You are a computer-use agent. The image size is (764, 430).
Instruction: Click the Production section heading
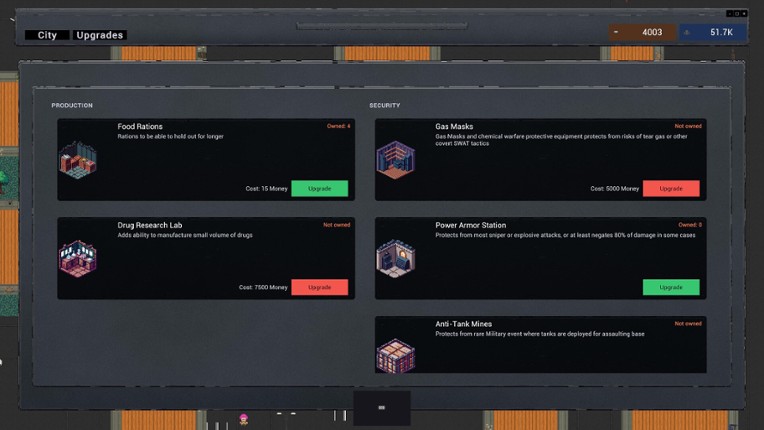72,105
